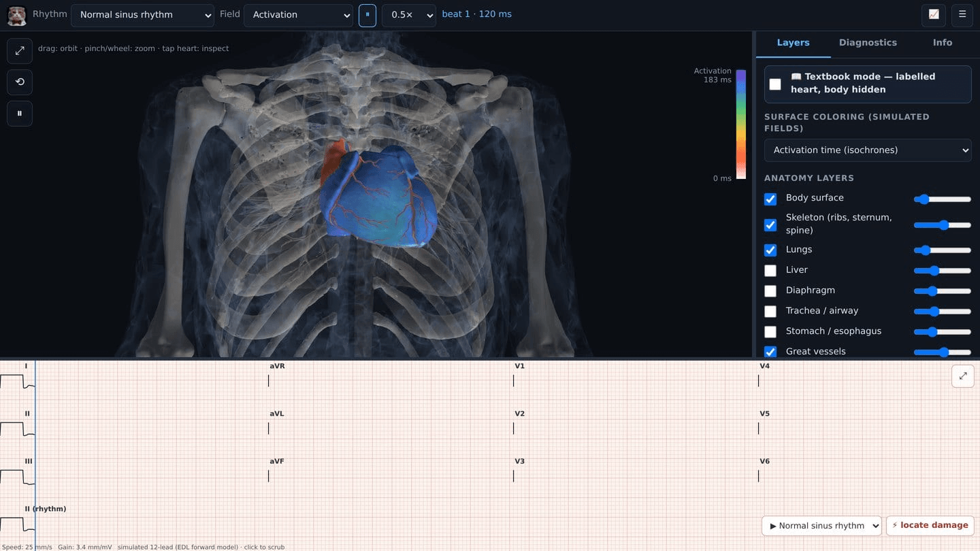Click the fullscreen expand icon in viewport
980x551 pixels.
point(20,50)
